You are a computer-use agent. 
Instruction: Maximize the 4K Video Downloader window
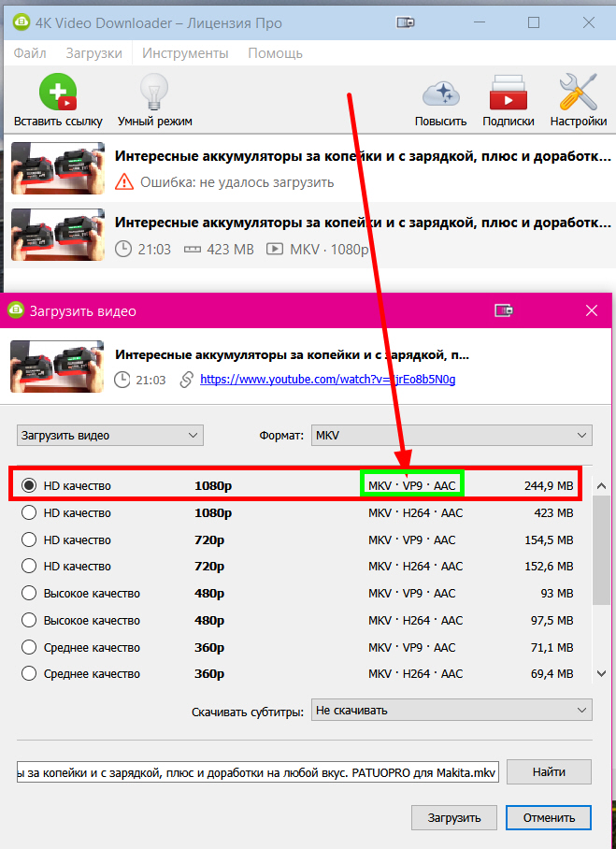click(x=534, y=22)
